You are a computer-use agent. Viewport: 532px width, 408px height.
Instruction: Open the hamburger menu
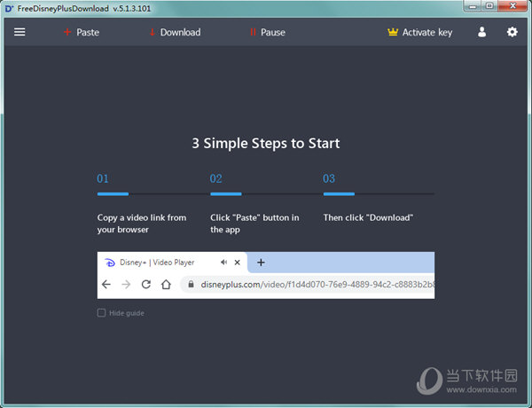[20, 32]
